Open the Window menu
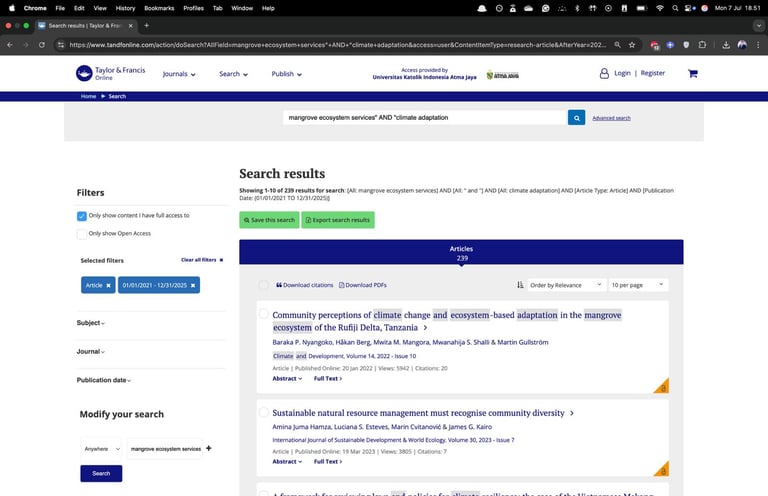 (x=242, y=8)
